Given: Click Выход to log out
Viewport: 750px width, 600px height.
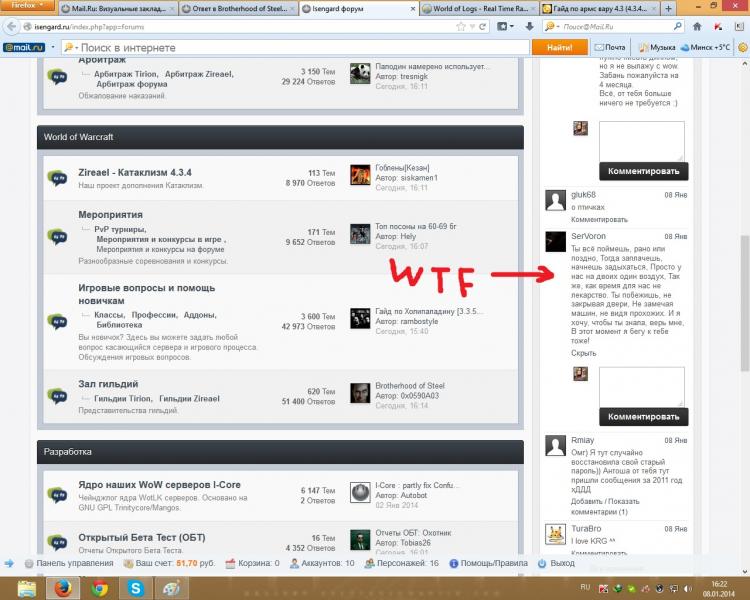Looking at the screenshot, I should click(x=556, y=563).
